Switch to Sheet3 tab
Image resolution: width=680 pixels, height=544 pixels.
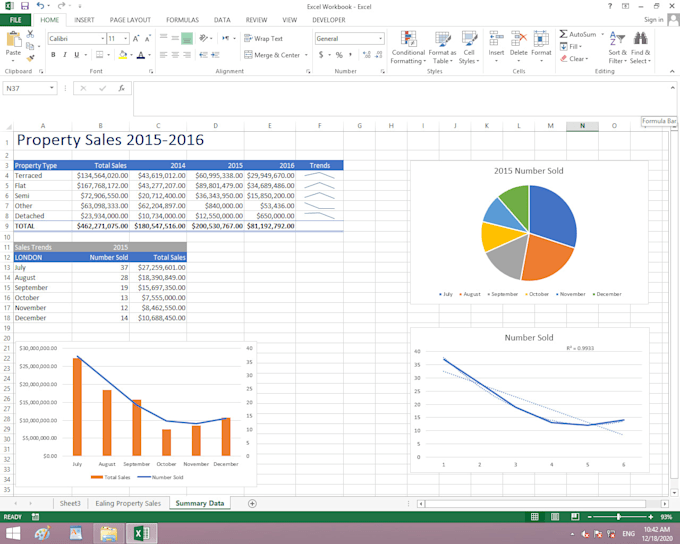(x=70, y=503)
